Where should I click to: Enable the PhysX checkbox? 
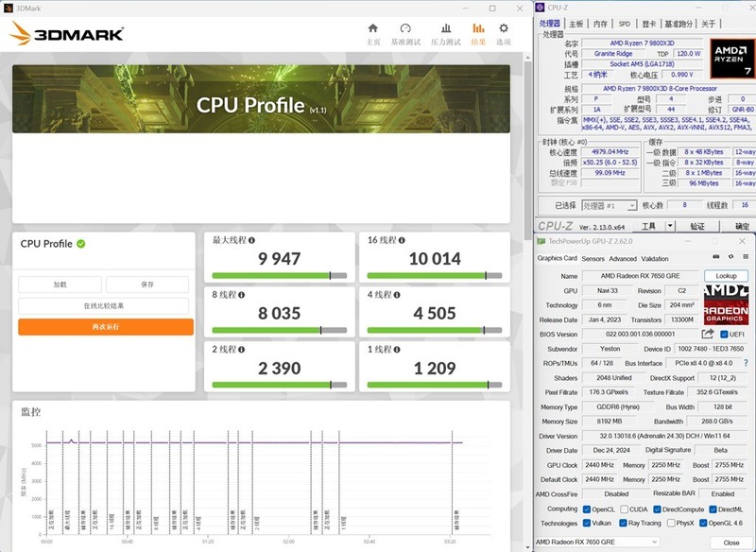[670, 522]
